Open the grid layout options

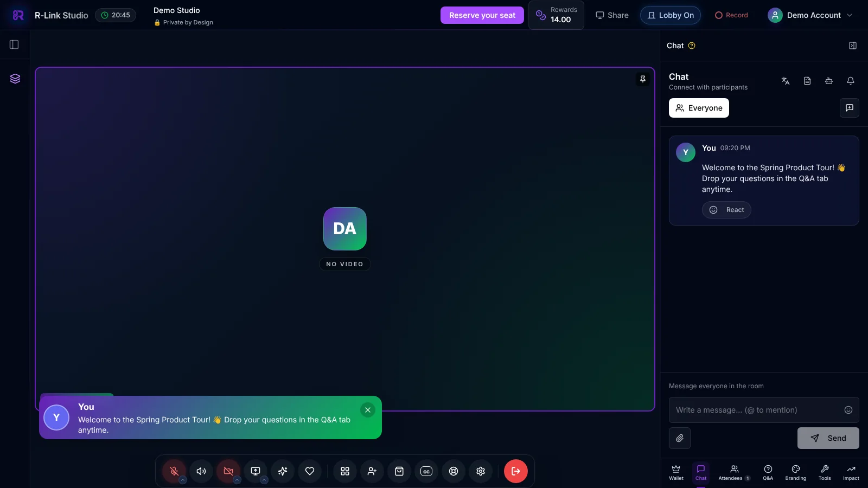click(x=345, y=471)
